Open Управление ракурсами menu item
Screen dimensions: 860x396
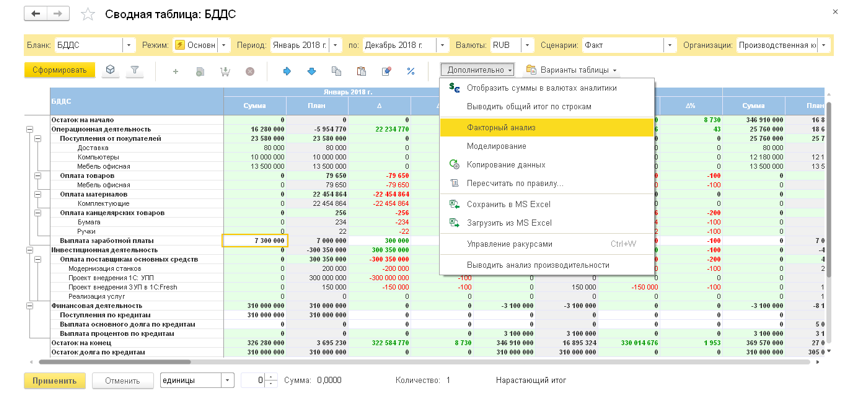click(x=547, y=244)
